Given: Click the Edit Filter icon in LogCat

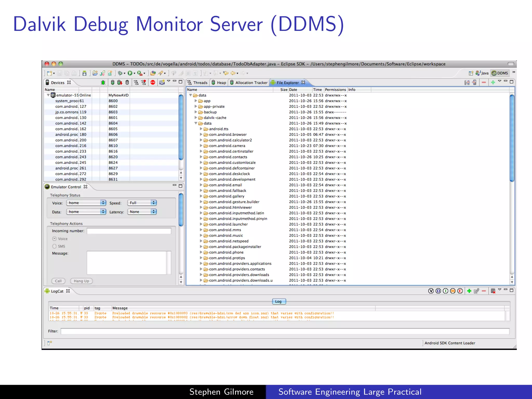Looking at the screenshot, I should [476, 291].
